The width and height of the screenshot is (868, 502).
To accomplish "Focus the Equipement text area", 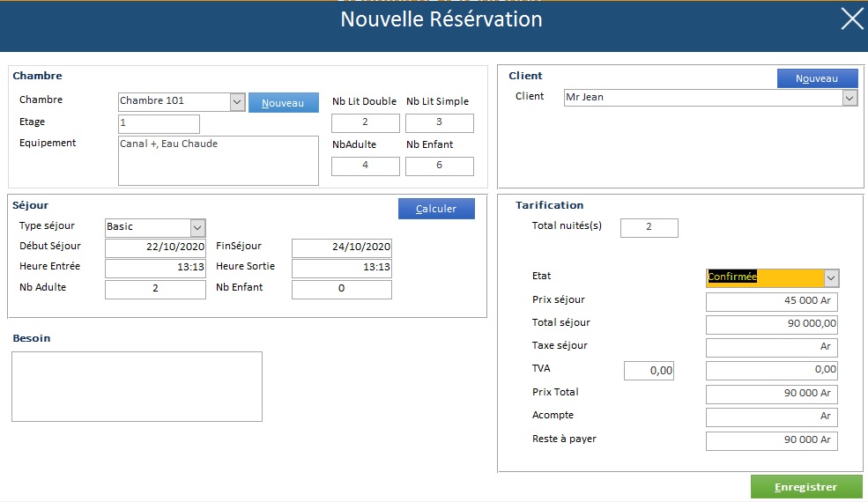I will point(218,160).
